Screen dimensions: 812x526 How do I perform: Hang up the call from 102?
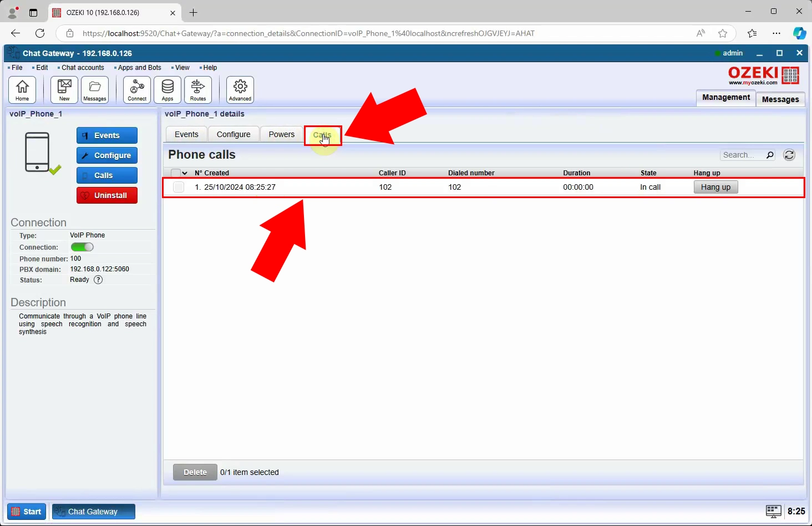(x=715, y=187)
